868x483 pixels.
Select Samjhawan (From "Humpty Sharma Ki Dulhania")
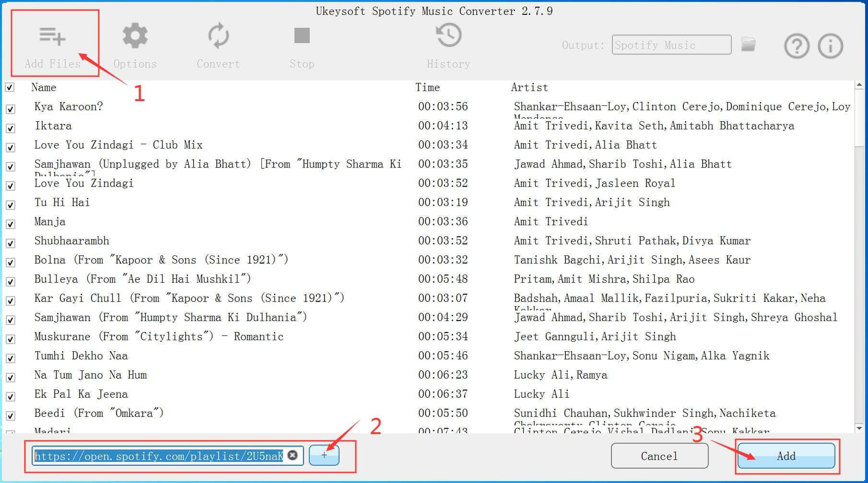tap(171, 317)
